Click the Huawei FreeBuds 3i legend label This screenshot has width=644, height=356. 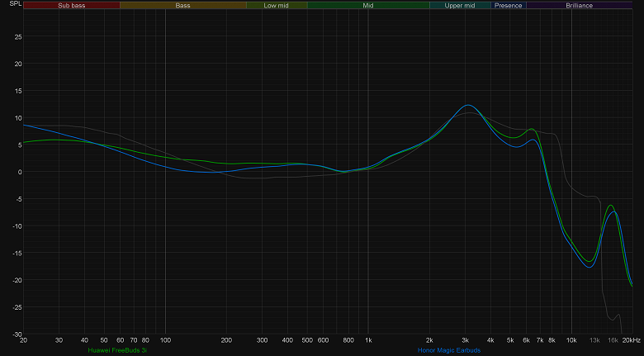click(x=117, y=350)
